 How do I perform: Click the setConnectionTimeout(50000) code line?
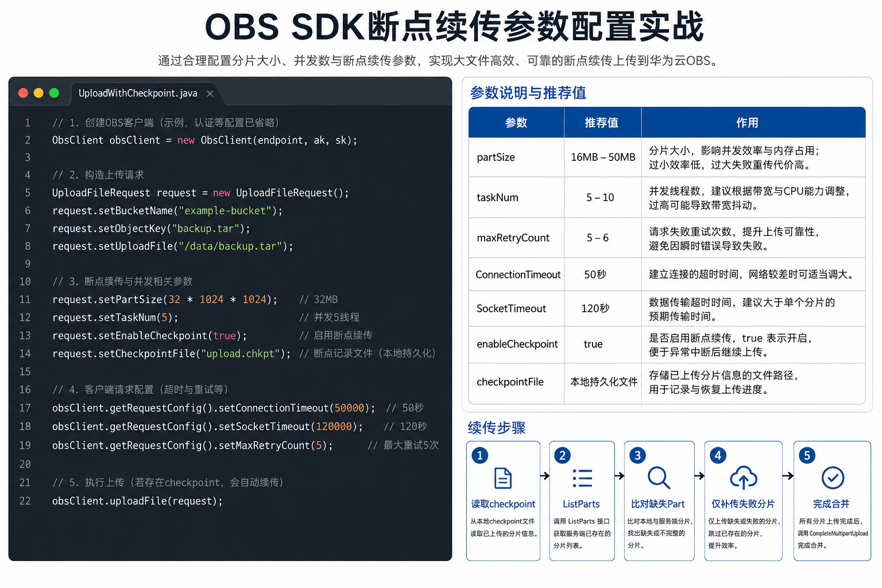pos(214,408)
